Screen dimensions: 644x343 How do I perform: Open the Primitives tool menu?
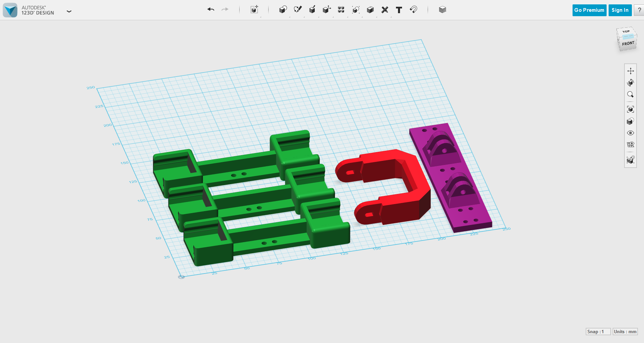click(x=283, y=10)
